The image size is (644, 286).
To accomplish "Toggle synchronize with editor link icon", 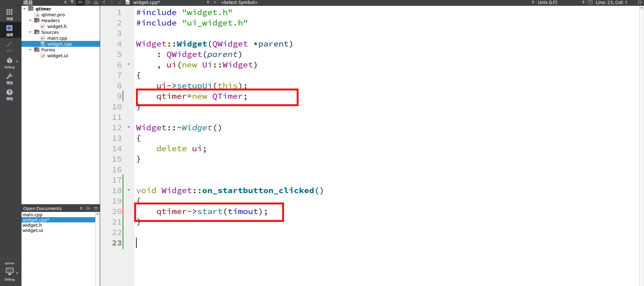I will coord(80,2).
